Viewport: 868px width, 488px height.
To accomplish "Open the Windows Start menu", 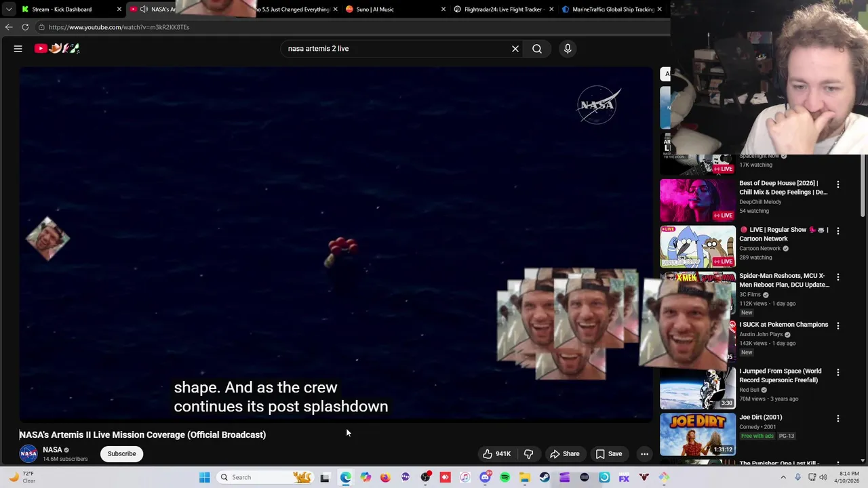I will [x=204, y=477].
